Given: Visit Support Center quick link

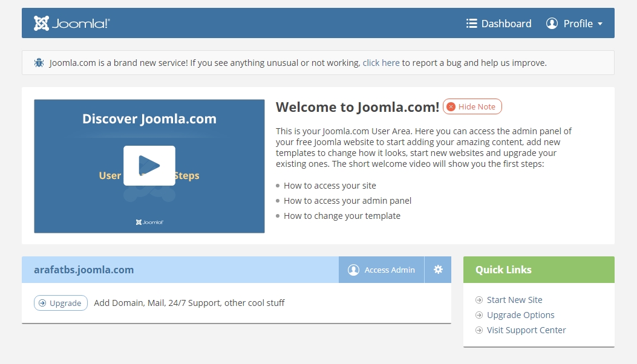Looking at the screenshot, I should (526, 330).
